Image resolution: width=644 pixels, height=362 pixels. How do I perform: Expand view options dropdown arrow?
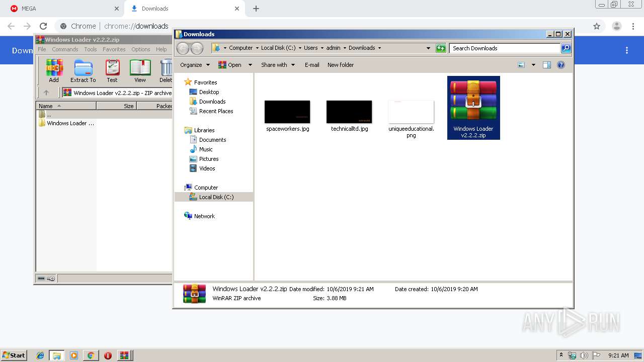[533, 65]
